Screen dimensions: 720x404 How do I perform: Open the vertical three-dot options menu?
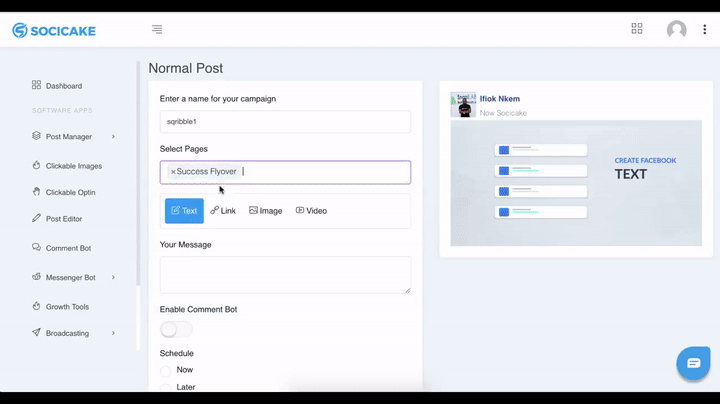[x=704, y=30]
